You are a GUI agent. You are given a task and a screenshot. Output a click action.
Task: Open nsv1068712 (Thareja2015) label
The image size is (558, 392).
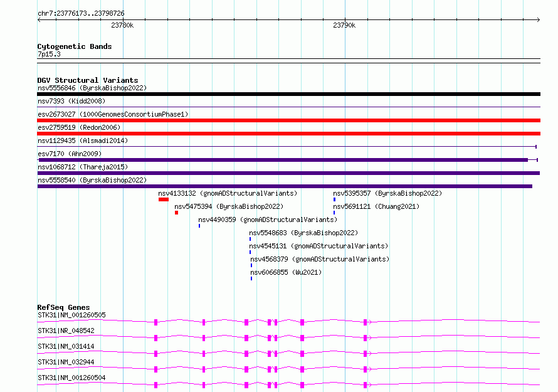[83, 167]
